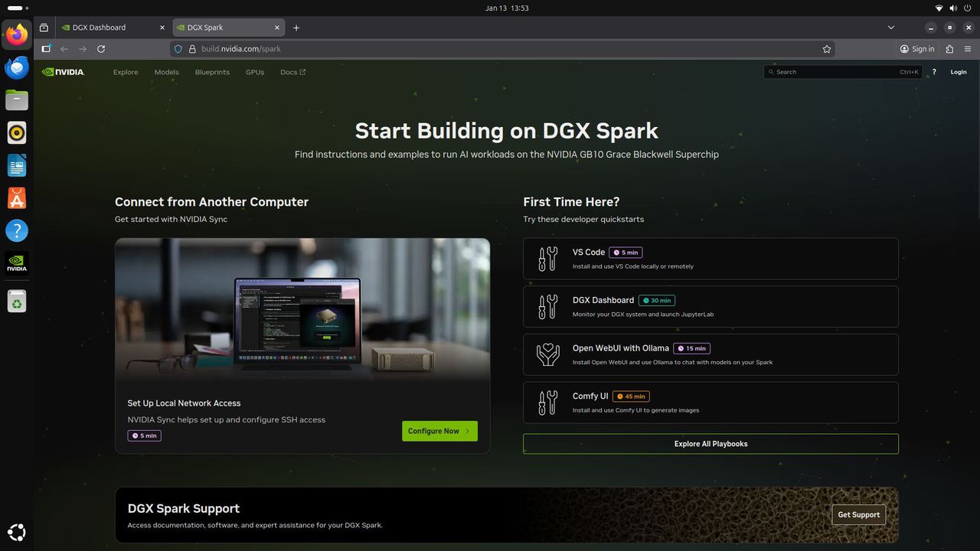Click the Comfy UI quickstart tools icon
This screenshot has height=551, width=980.
(547, 403)
